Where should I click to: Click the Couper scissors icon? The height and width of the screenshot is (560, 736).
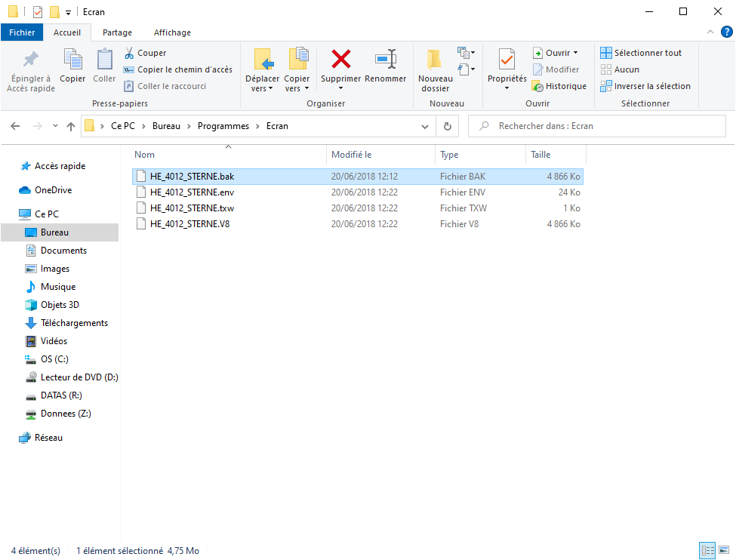click(129, 53)
